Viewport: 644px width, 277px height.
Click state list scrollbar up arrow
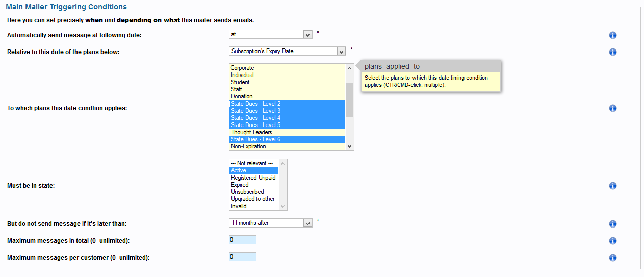[283, 163]
